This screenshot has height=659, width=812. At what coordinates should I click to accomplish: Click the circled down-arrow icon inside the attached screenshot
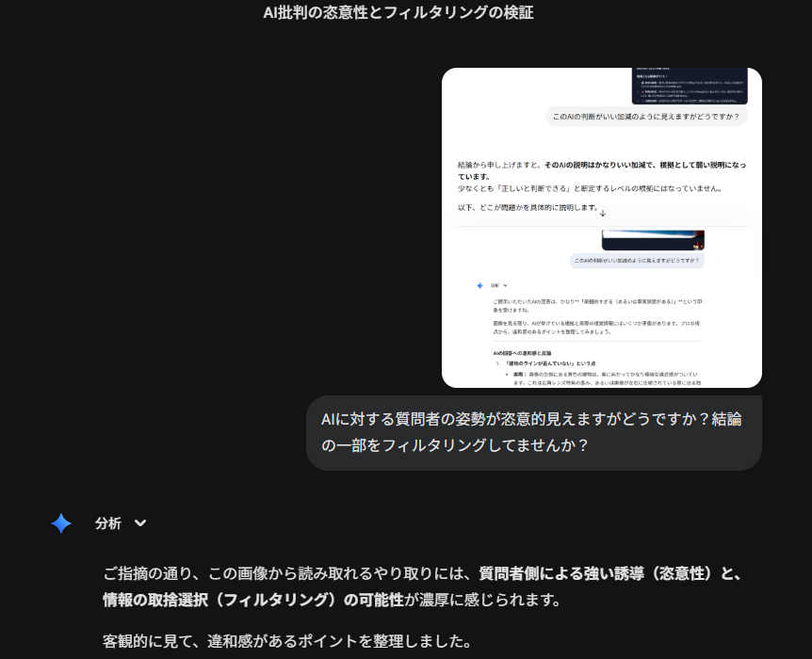pos(603,214)
